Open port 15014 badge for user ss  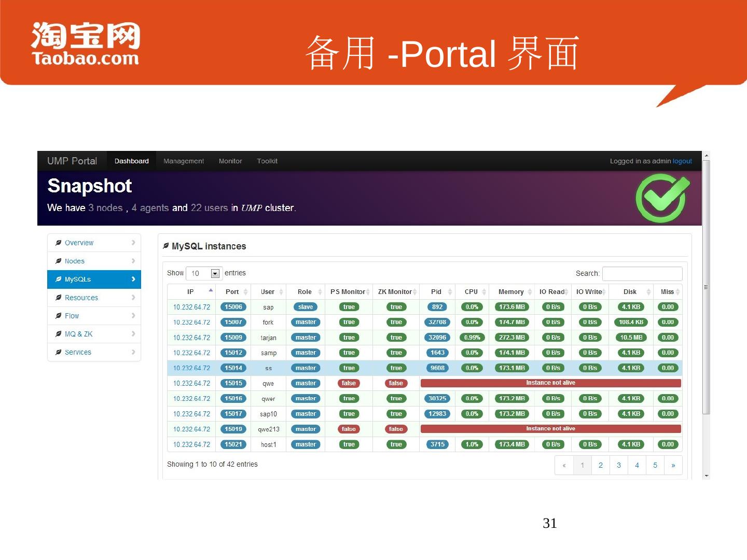click(x=233, y=368)
